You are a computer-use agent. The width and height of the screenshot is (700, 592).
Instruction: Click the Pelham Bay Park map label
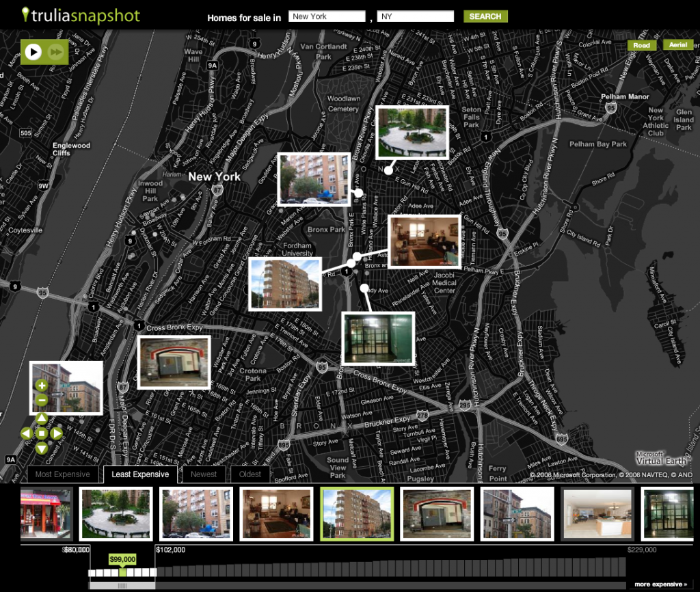click(x=597, y=144)
